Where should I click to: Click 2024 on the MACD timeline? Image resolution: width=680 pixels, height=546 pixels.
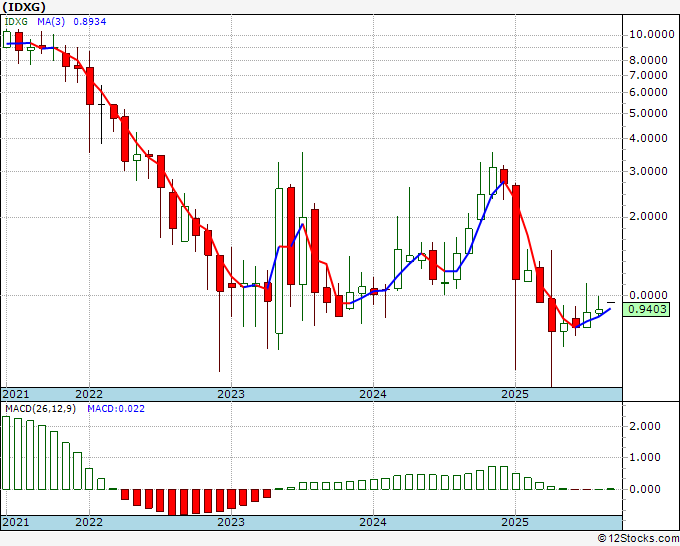(373, 522)
